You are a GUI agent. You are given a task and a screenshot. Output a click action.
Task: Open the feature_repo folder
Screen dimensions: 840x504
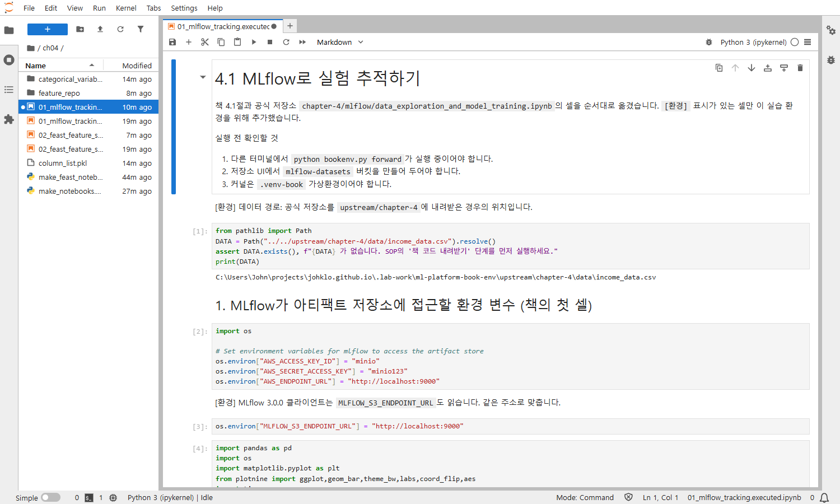click(89, 93)
